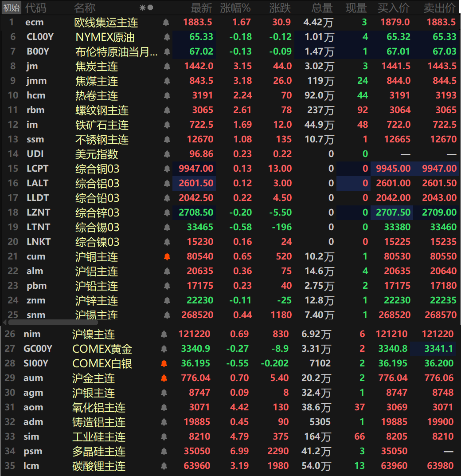Toggle the orange alert bell for 沪铜主连
This screenshot has width=461, height=476.
167,257
